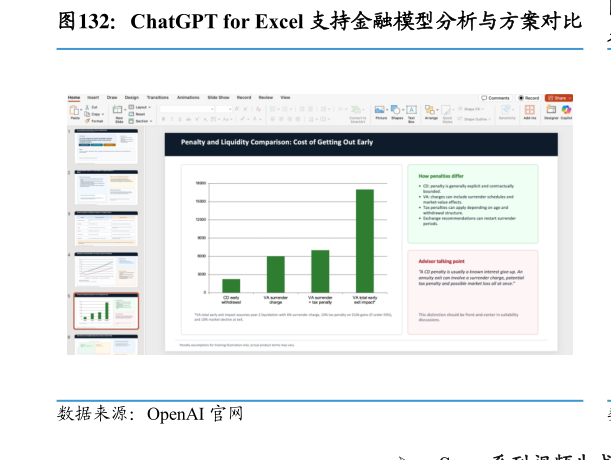
Task: Click the Numbering list icon
Action: [x=285, y=109]
